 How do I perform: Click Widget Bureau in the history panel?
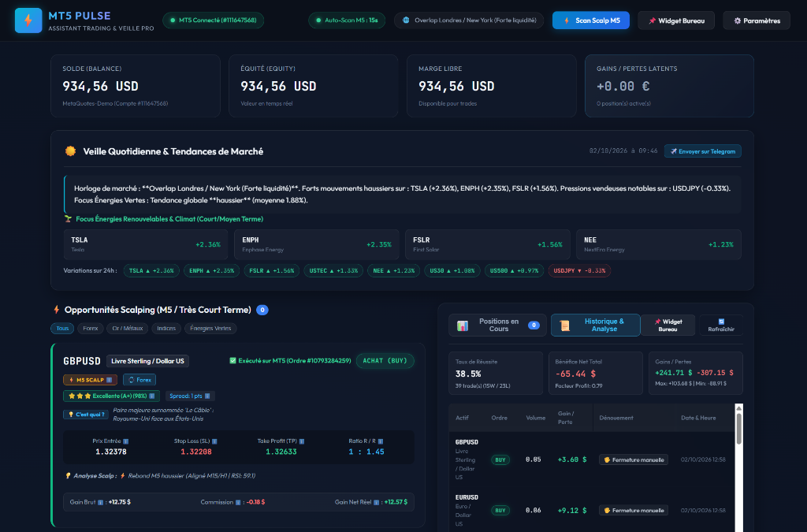click(x=668, y=326)
